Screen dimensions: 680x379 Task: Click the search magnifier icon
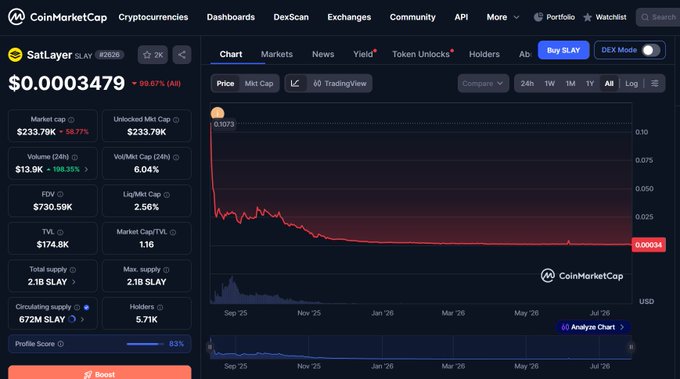(645, 17)
